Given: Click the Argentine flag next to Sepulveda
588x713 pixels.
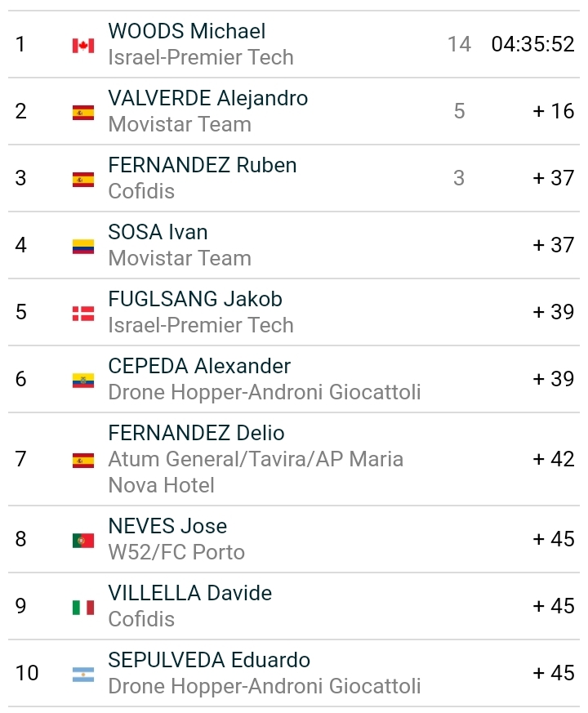Looking at the screenshot, I should pos(83,674).
